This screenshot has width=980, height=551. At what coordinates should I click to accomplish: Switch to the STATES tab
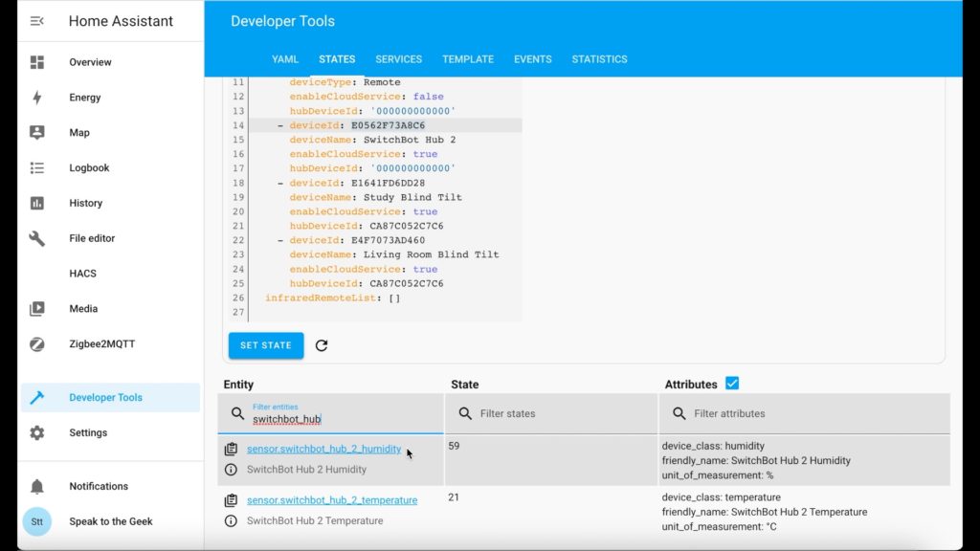(337, 59)
